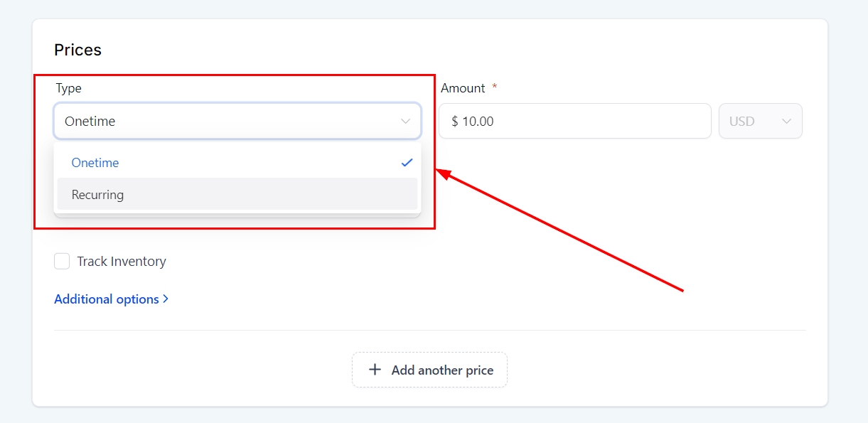The height and width of the screenshot is (423, 868).
Task: Click the Prices section heading
Action: 77,50
